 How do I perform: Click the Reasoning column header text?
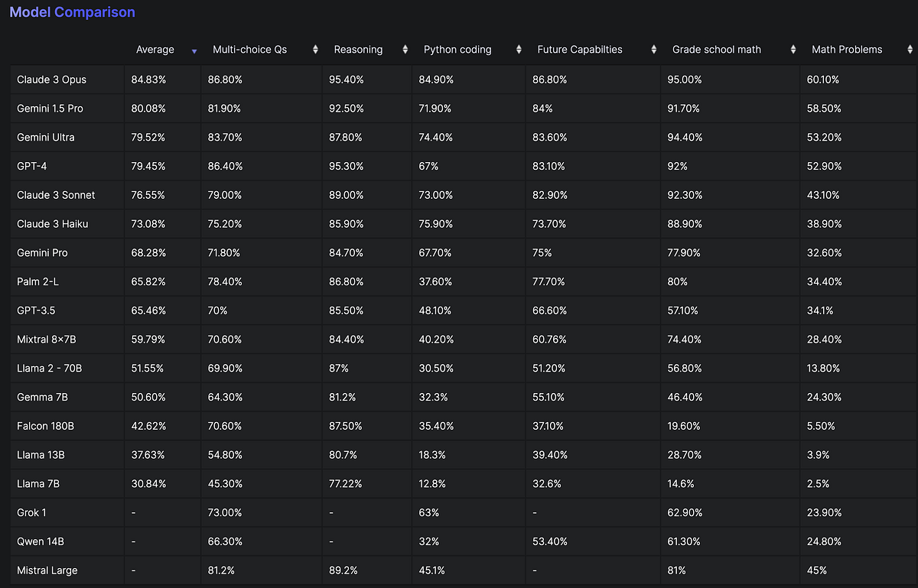point(358,50)
